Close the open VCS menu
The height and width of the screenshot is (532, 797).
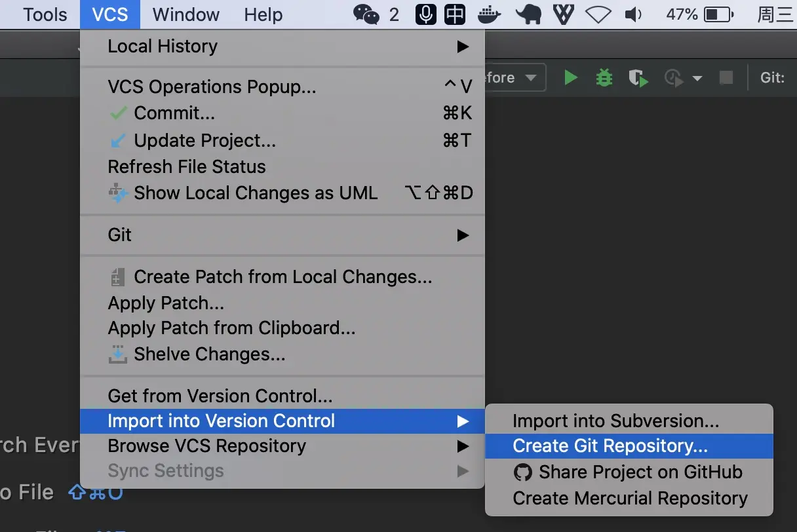(x=110, y=14)
